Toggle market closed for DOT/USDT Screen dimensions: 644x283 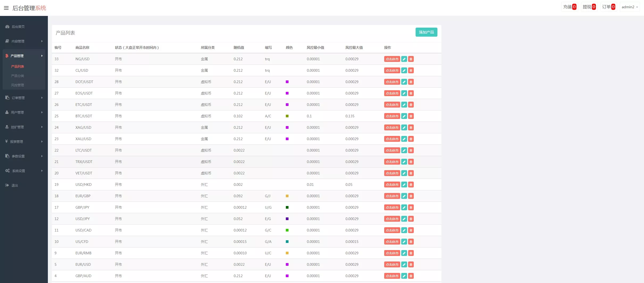(392, 82)
